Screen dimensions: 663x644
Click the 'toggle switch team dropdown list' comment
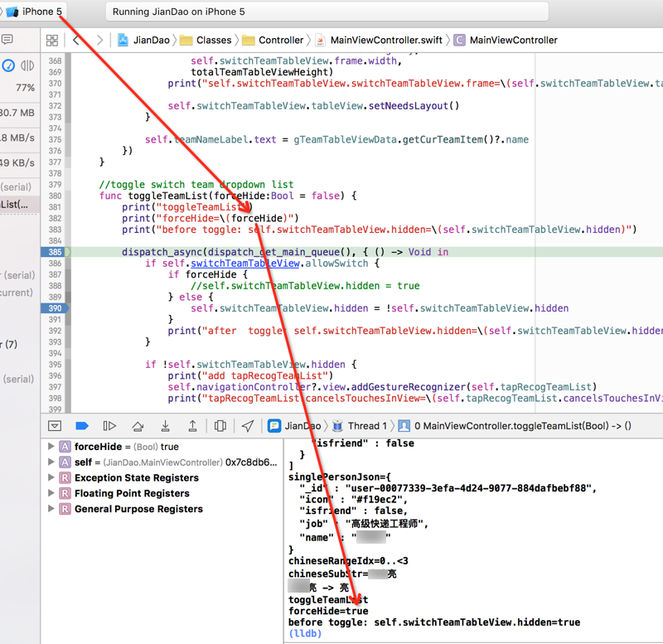point(196,185)
